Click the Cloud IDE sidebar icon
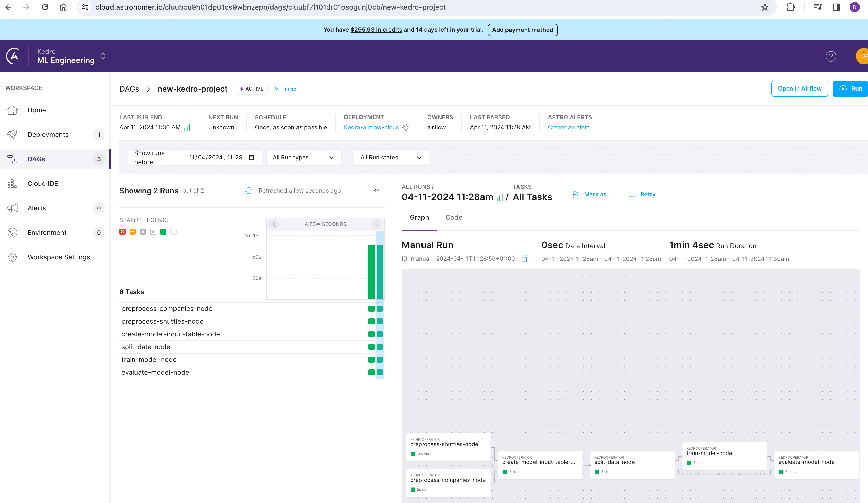The height and width of the screenshot is (503, 868). [13, 183]
